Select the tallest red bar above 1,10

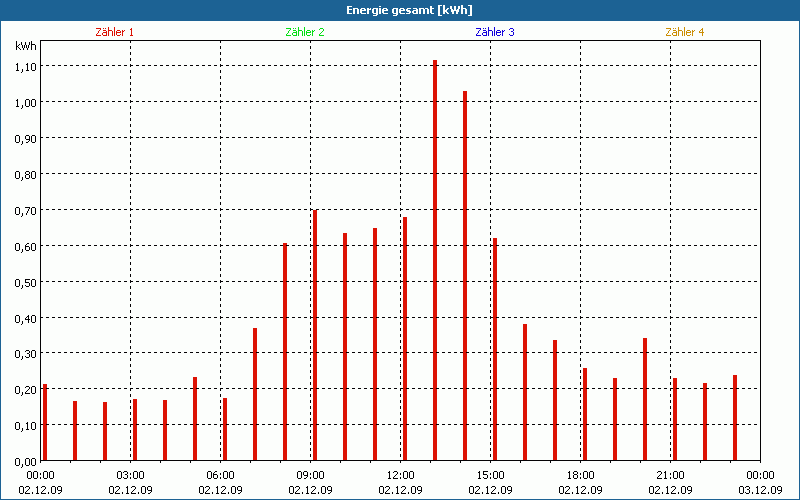pyautogui.click(x=435, y=260)
